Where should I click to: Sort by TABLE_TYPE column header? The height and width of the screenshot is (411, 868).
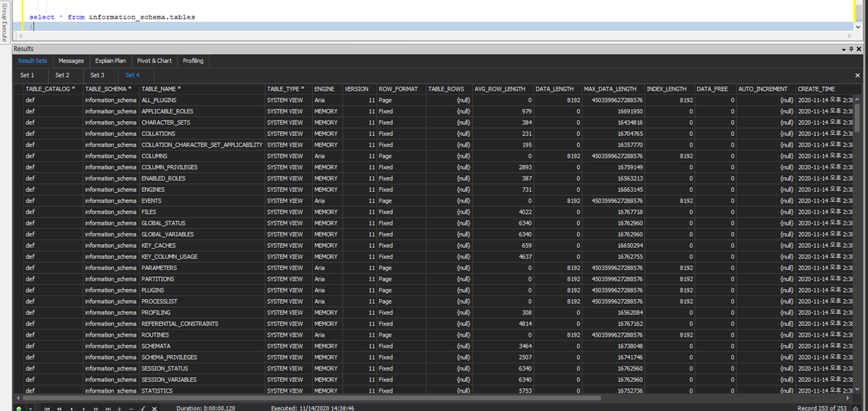(288, 89)
